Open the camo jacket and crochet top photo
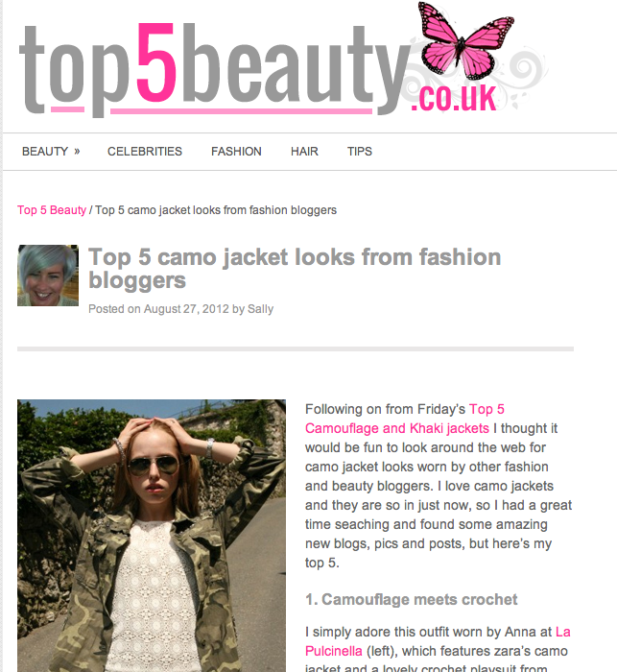 pyautogui.click(x=152, y=536)
